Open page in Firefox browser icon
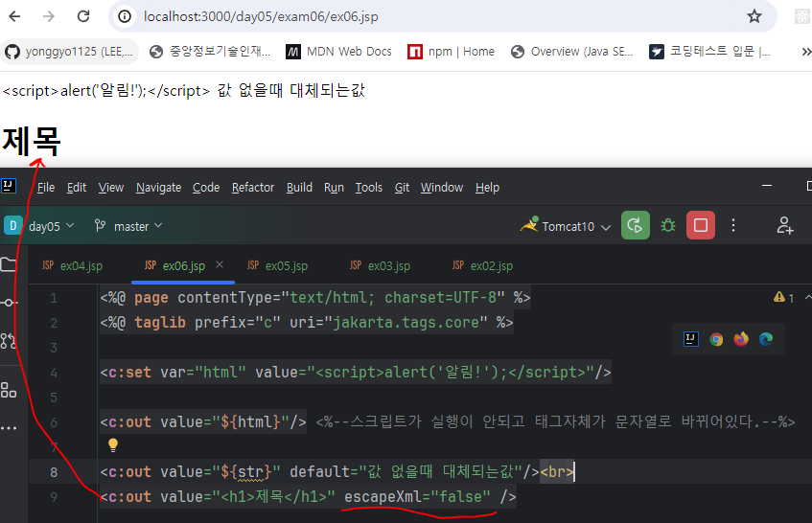The width and height of the screenshot is (812, 523). pos(741,339)
